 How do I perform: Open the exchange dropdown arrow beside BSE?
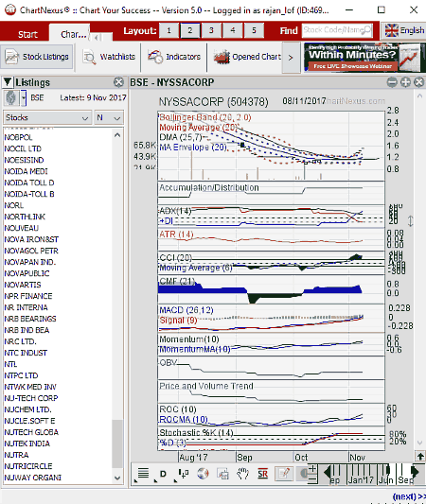pos(24,97)
